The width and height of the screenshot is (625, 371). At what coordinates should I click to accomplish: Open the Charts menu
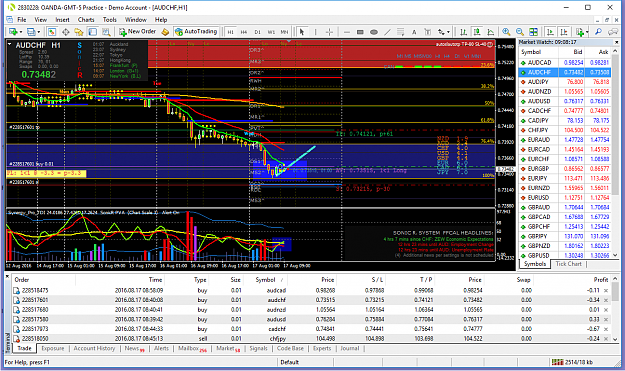tap(86, 20)
